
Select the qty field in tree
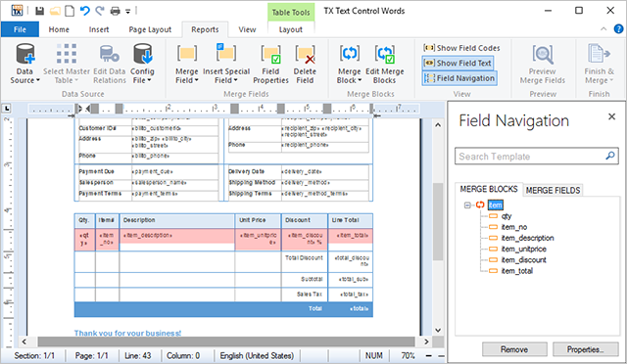(506, 216)
